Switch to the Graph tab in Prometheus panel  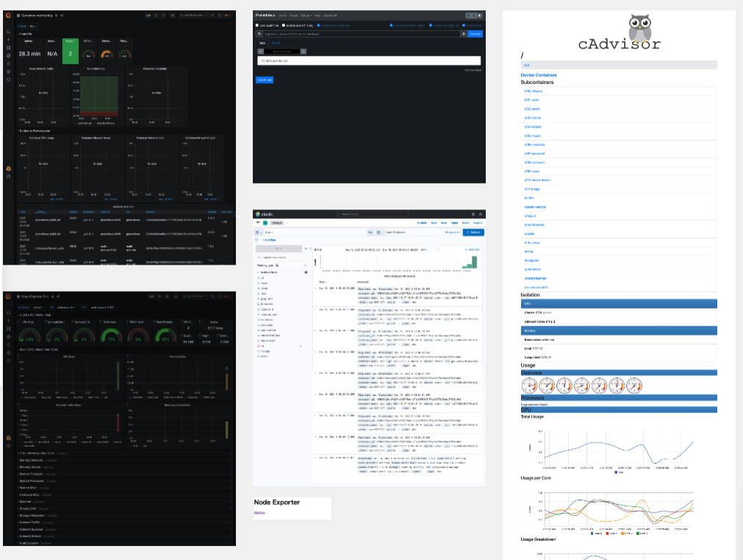pyautogui.click(x=276, y=43)
